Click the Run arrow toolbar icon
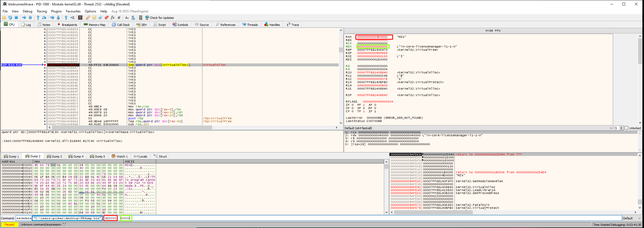644x228 pixels. (24, 18)
